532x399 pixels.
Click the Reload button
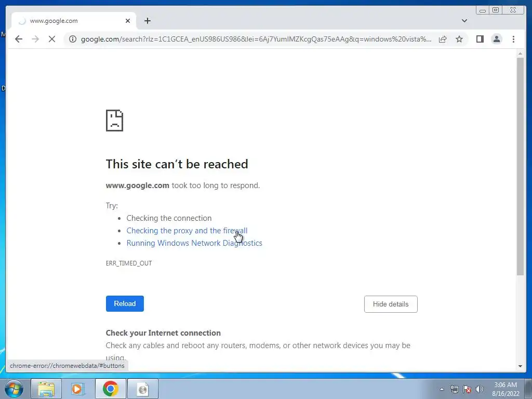tap(125, 303)
